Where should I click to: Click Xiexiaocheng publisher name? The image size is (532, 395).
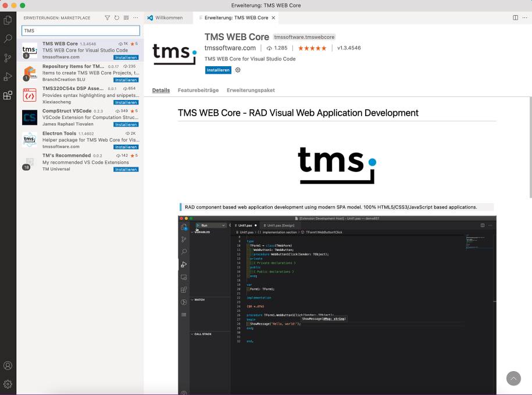pyautogui.click(x=56, y=102)
